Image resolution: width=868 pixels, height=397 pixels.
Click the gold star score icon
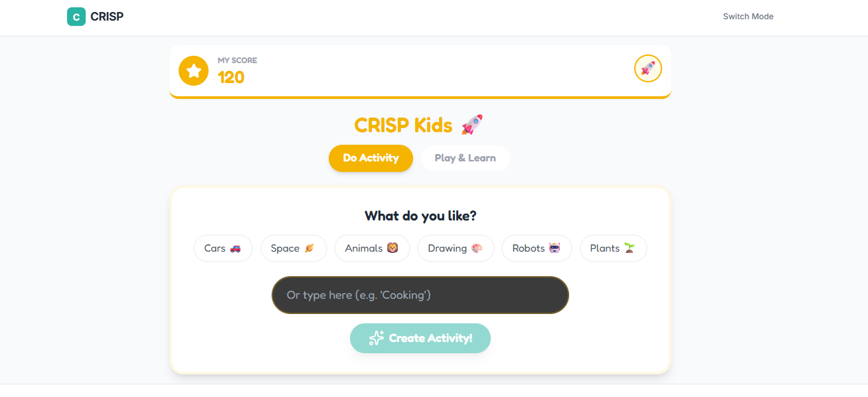click(x=194, y=70)
